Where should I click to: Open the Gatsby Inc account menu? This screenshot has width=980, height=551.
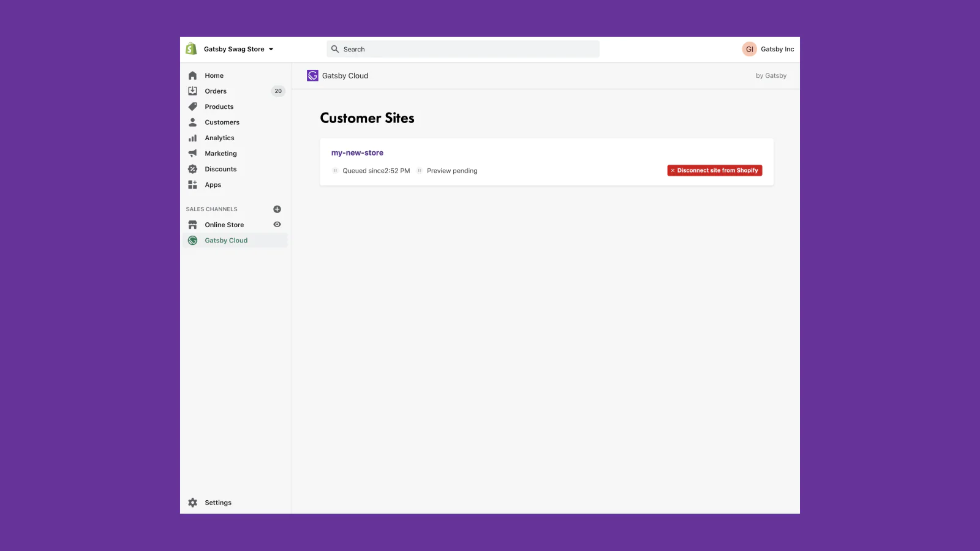point(777,49)
